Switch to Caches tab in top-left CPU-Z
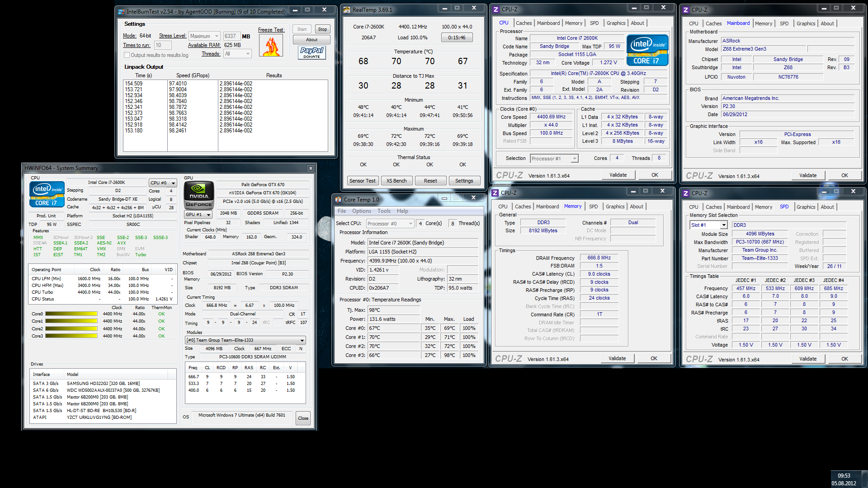Screen dimensions: 868x488 tap(524, 23)
